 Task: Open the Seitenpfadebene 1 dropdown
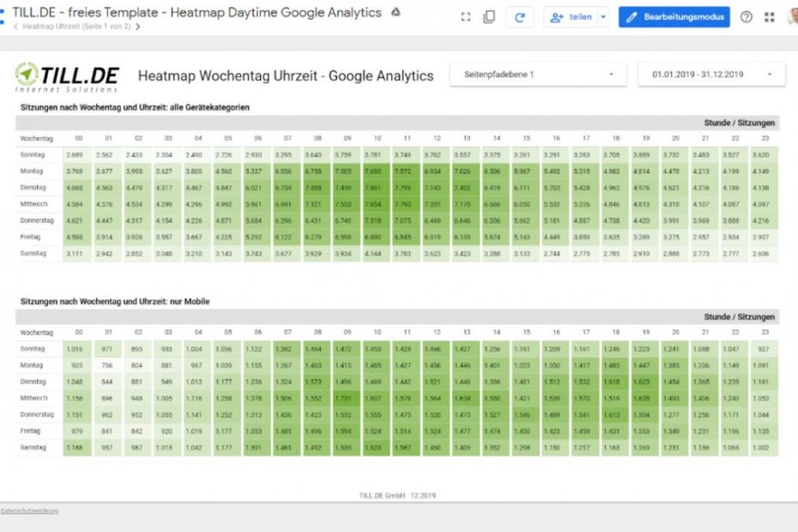[539, 75]
